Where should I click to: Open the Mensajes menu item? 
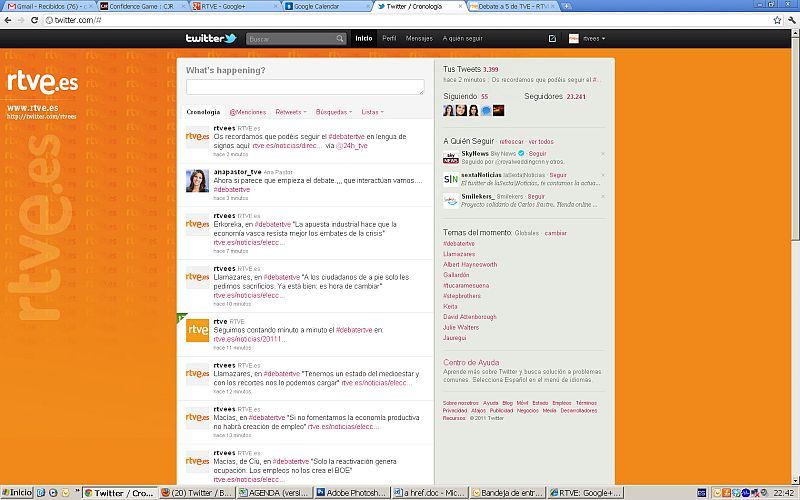tap(419, 39)
